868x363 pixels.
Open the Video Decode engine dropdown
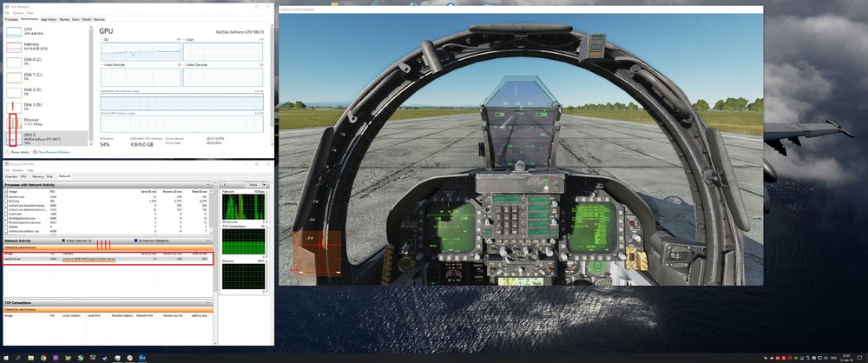click(196, 65)
